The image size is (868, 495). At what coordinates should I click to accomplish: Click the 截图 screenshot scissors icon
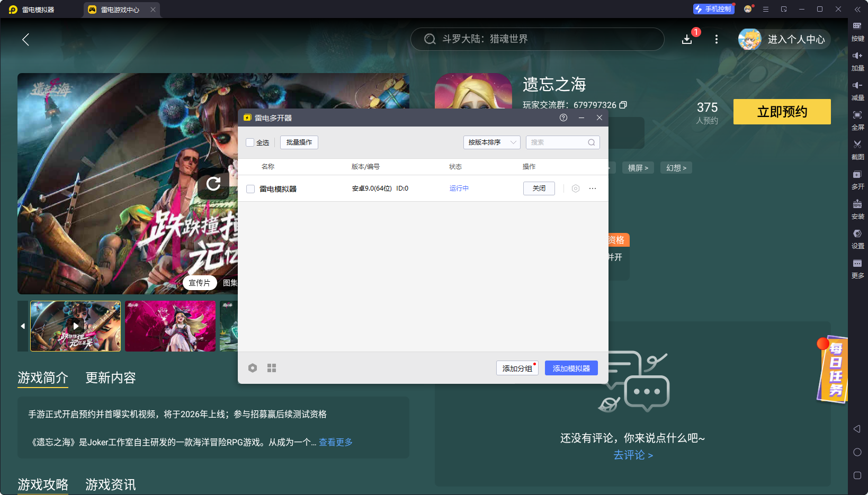pyautogui.click(x=857, y=145)
